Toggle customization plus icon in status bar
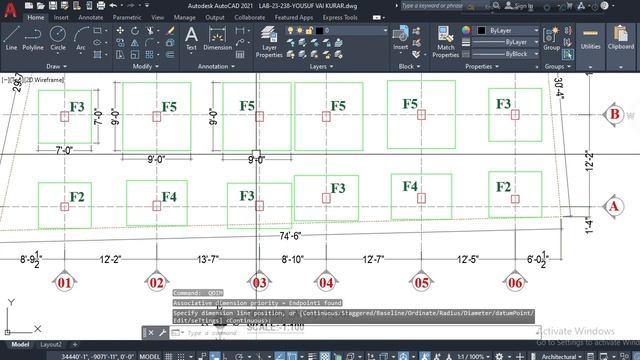The height and width of the screenshot is (360, 640). [520, 356]
